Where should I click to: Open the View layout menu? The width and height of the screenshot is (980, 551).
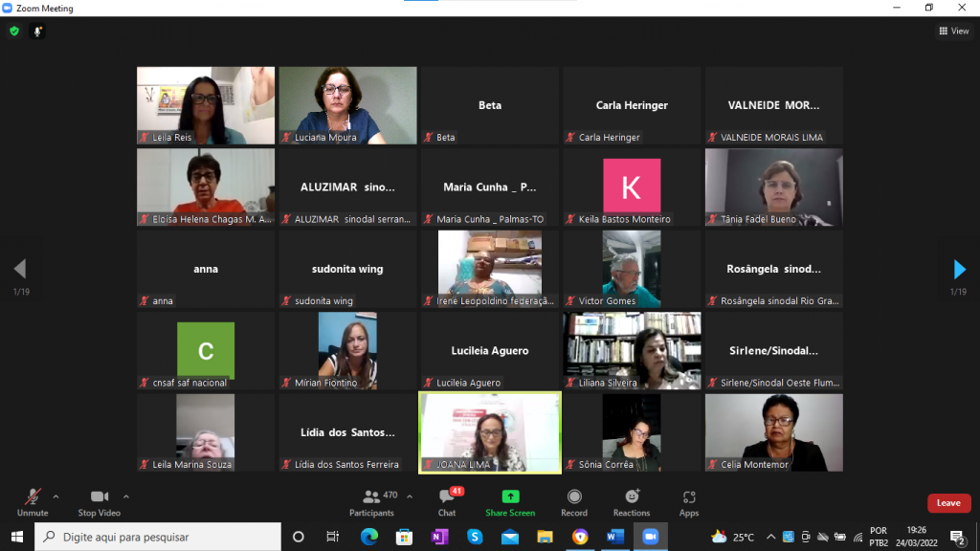pyautogui.click(x=953, y=31)
